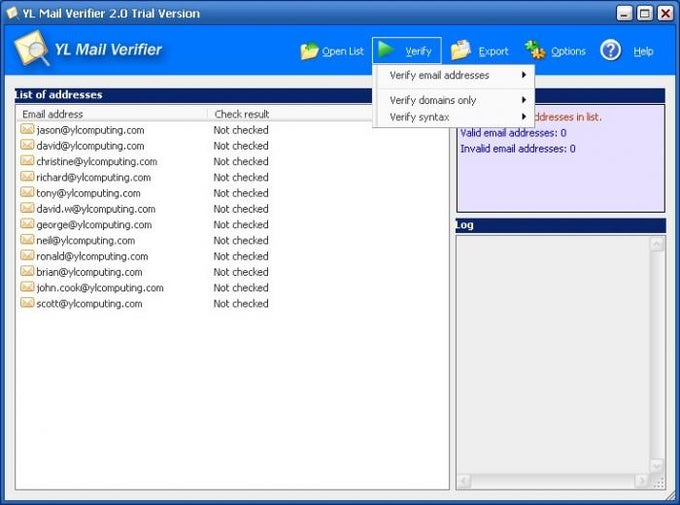680x505 pixels.
Task: Click the Invalid email addresses: 0 text
Action: 518,149
